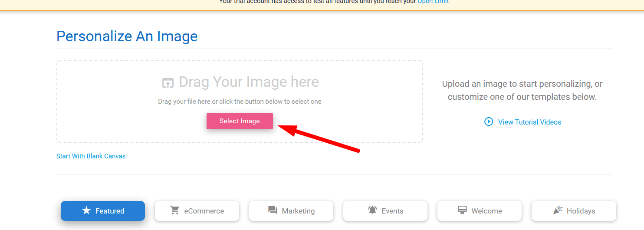Image resolution: width=644 pixels, height=230 pixels.
Task: Switch to the Featured templates tab
Action: [103, 211]
